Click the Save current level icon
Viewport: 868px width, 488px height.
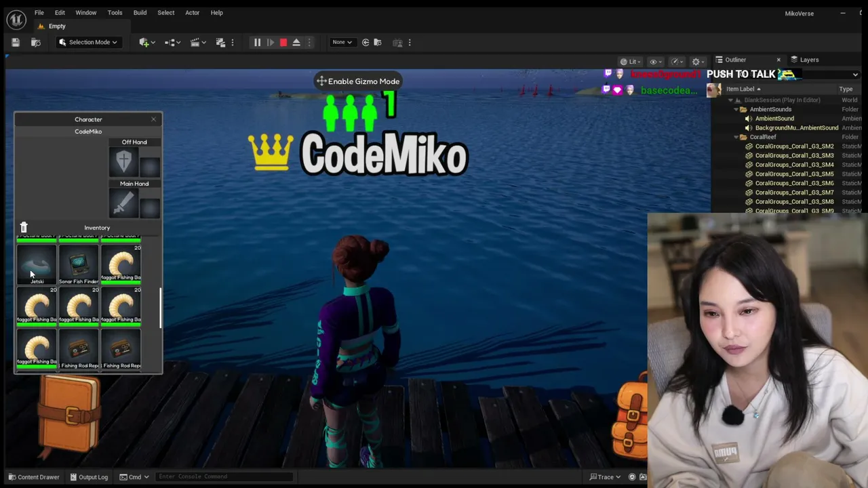[16, 43]
